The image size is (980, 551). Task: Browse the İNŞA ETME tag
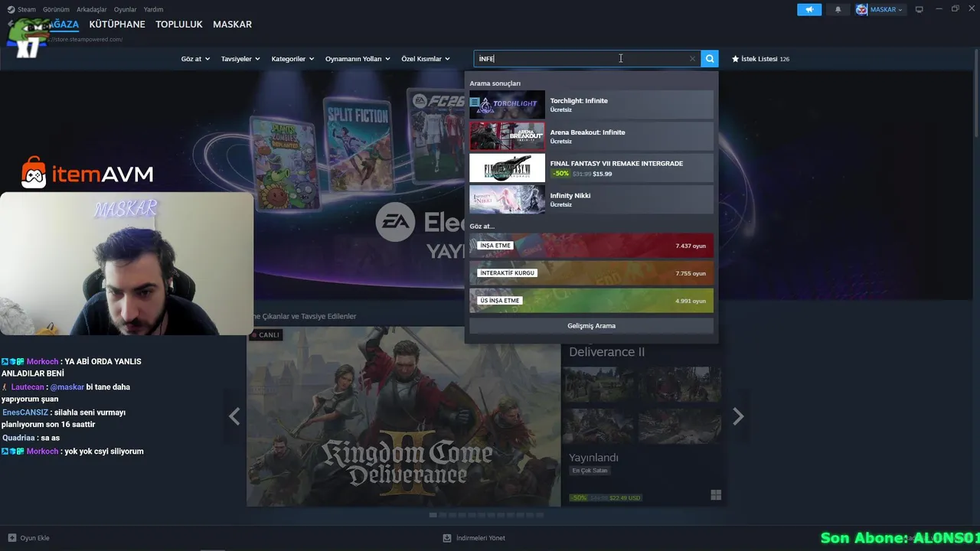[x=591, y=246]
